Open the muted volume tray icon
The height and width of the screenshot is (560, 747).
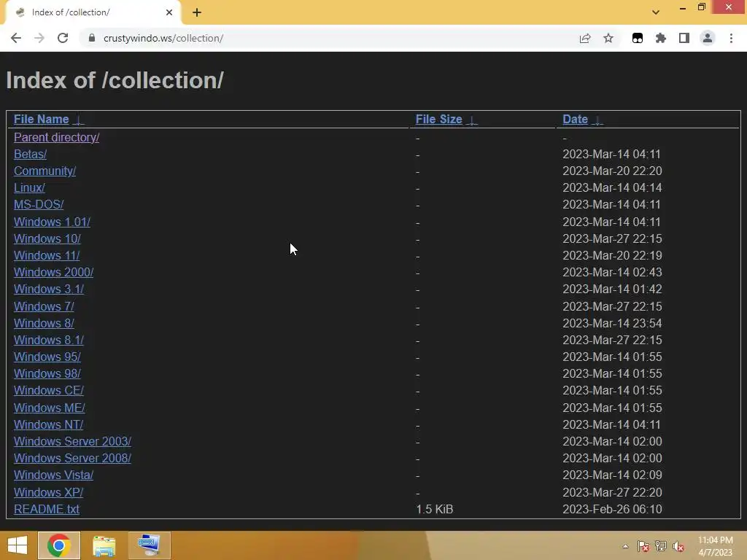pyautogui.click(x=678, y=546)
